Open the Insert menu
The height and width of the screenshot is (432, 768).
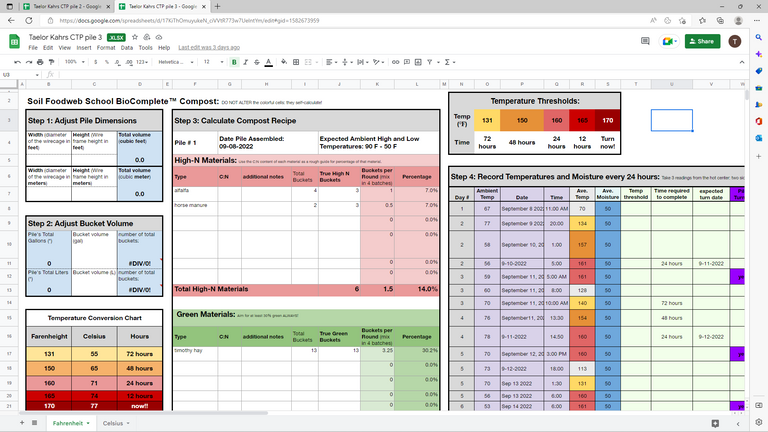(x=84, y=48)
